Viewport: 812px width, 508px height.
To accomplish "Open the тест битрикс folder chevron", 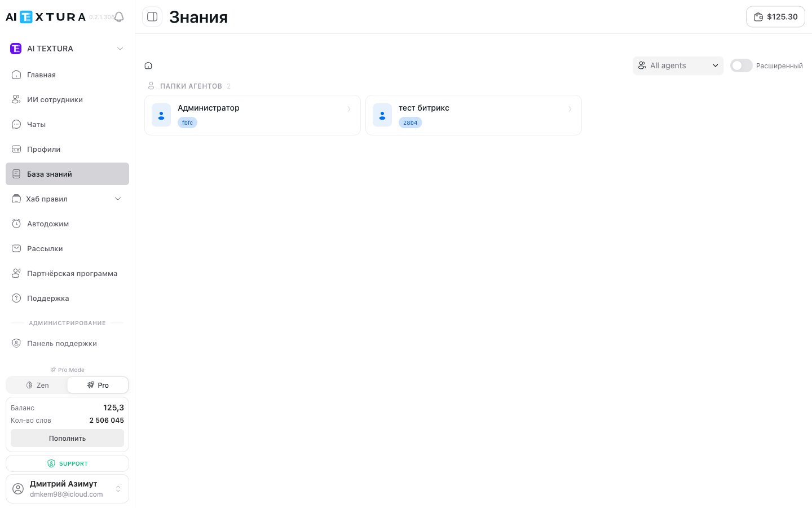I will click(x=570, y=109).
